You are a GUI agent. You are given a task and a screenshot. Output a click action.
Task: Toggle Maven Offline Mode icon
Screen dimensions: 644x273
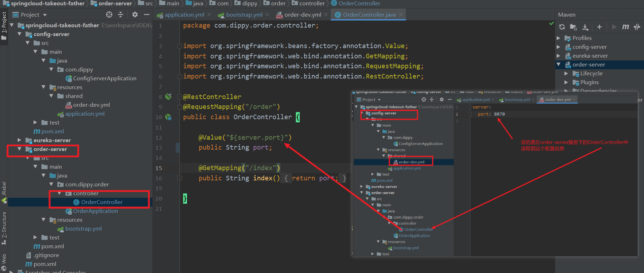point(637,27)
